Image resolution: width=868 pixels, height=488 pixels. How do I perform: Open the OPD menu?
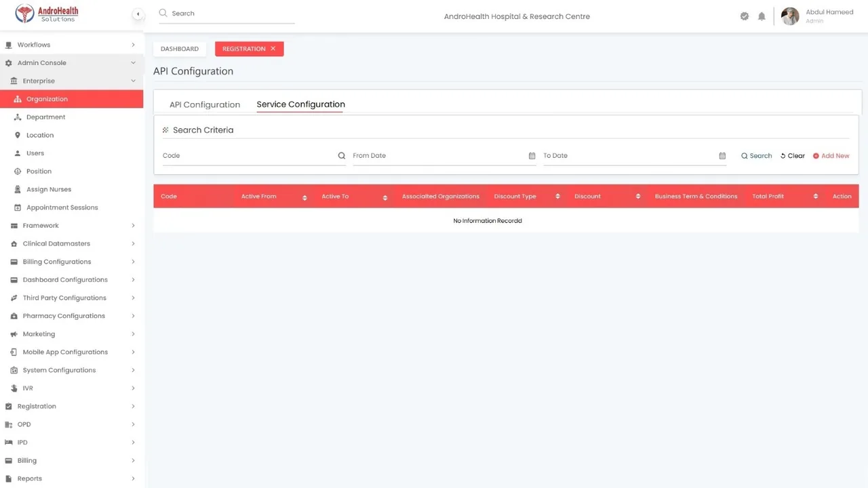coord(71,424)
